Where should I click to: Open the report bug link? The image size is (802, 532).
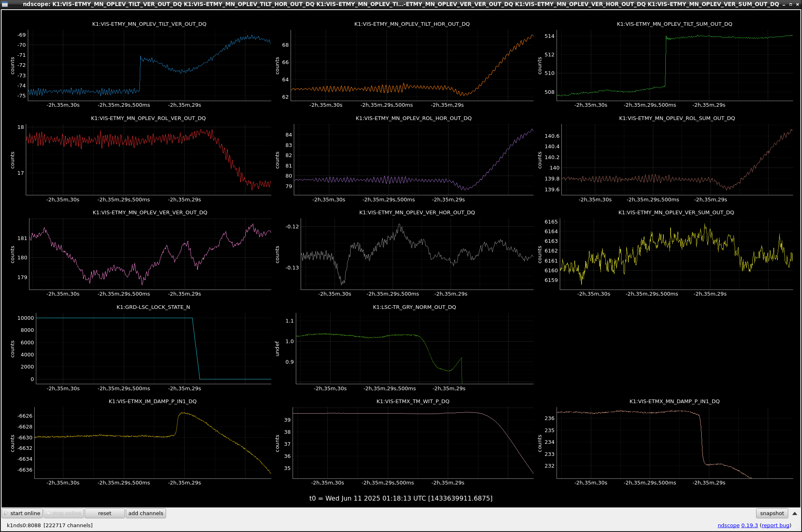point(775,525)
